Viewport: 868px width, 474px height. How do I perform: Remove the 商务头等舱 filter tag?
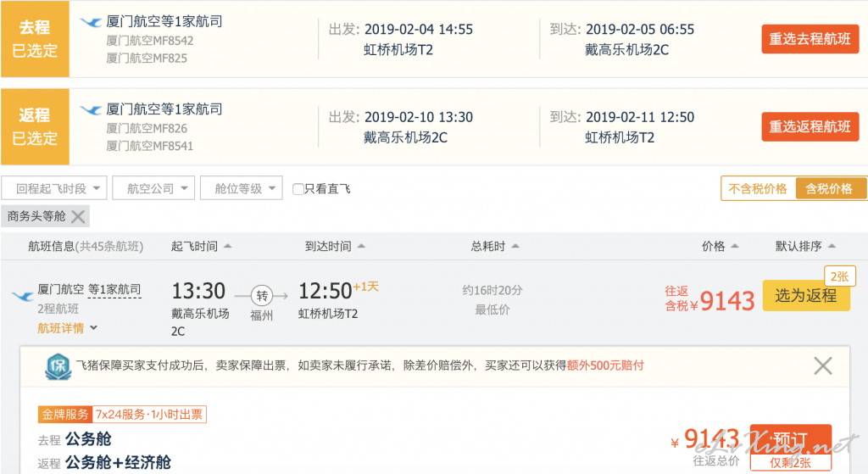[78, 216]
